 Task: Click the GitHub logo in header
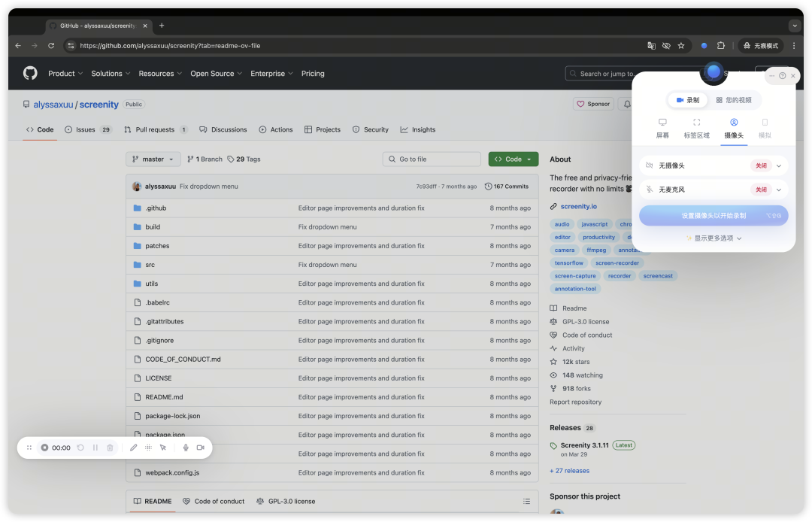point(30,73)
